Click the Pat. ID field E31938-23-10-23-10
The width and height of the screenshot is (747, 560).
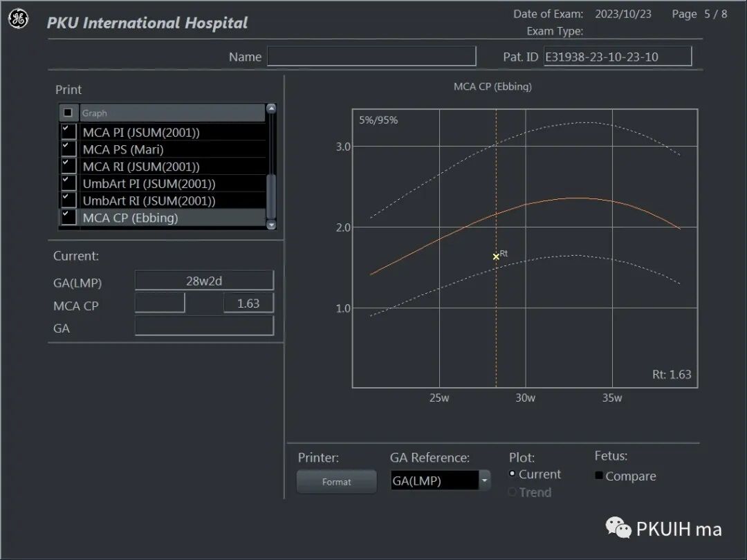(x=618, y=56)
